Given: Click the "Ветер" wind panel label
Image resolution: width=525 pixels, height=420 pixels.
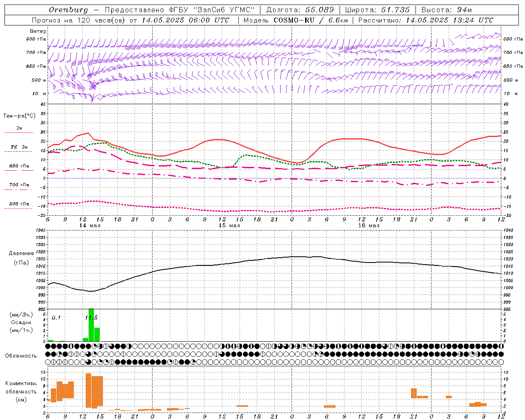Looking at the screenshot, I should (38, 31).
